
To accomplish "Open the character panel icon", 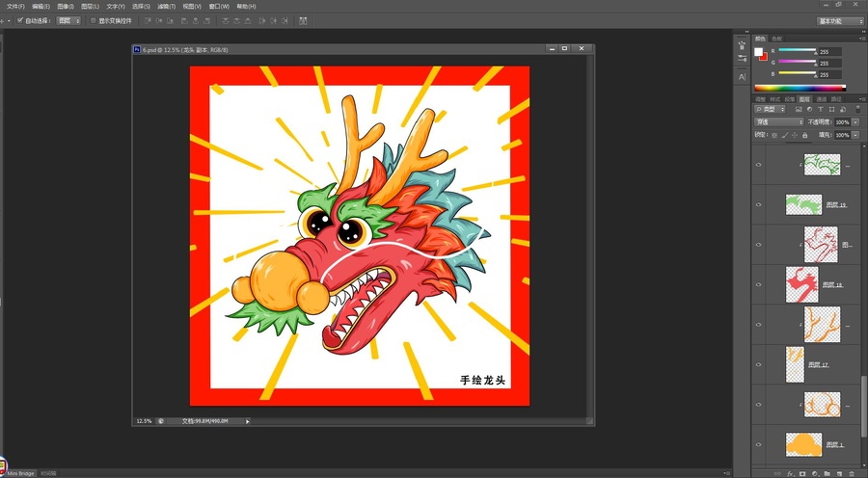I will (743, 77).
